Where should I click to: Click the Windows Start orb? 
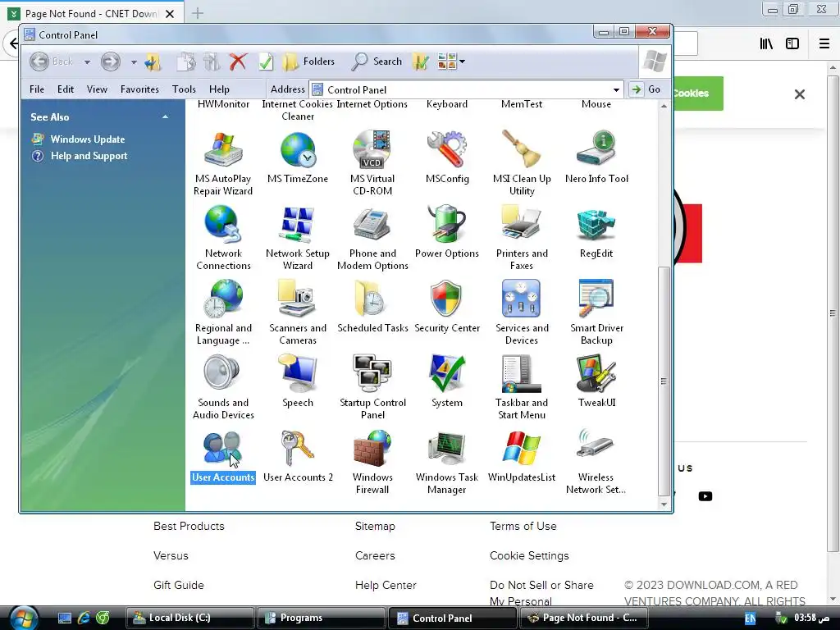click(x=24, y=617)
